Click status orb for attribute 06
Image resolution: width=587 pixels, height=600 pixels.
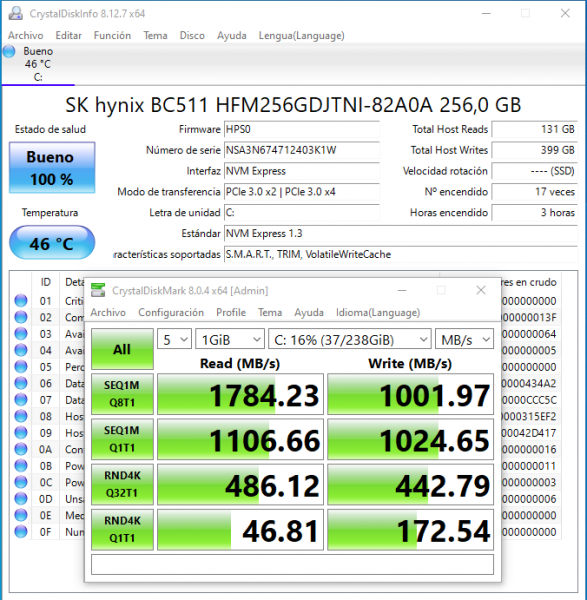21,383
